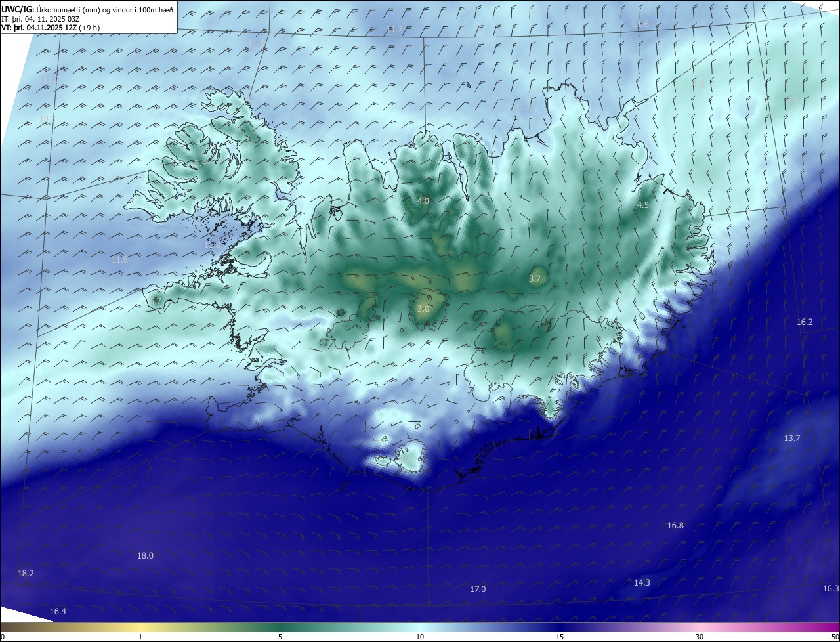Image resolution: width=840 pixels, height=642 pixels.
Task: Click the 10 tick on the color scale
Action: coord(420,637)
